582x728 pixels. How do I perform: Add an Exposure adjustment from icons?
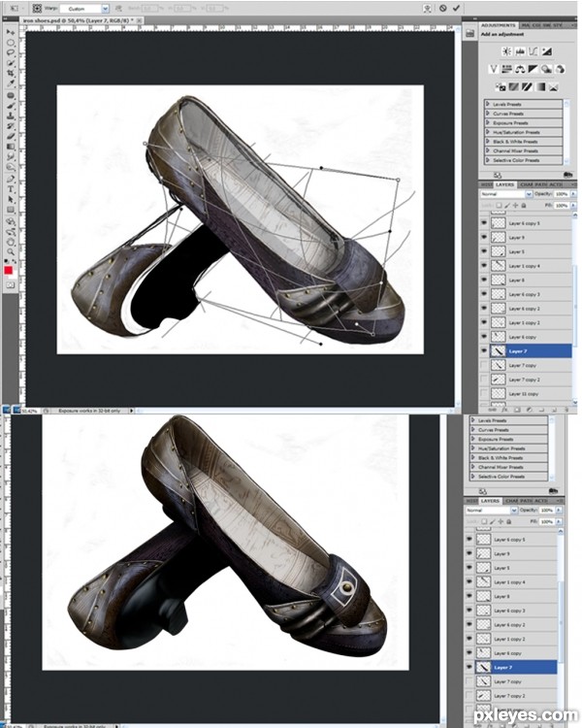(547, 51)
